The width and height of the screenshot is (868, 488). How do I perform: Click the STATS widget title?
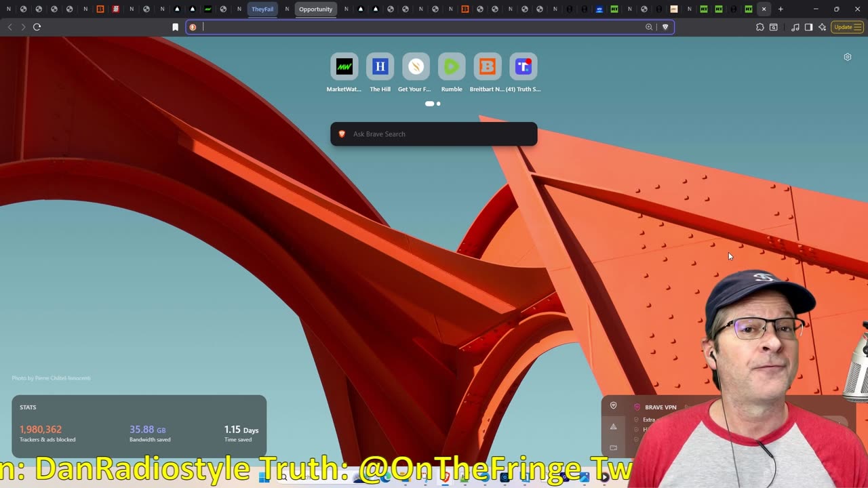(x=28, y=407)
